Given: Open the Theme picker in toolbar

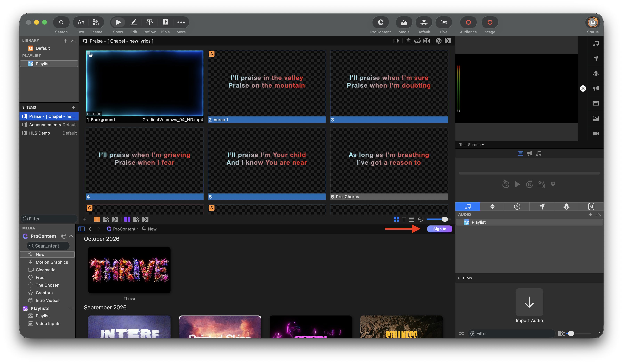Looking at the screenshot, I should (x=96, y=22).
